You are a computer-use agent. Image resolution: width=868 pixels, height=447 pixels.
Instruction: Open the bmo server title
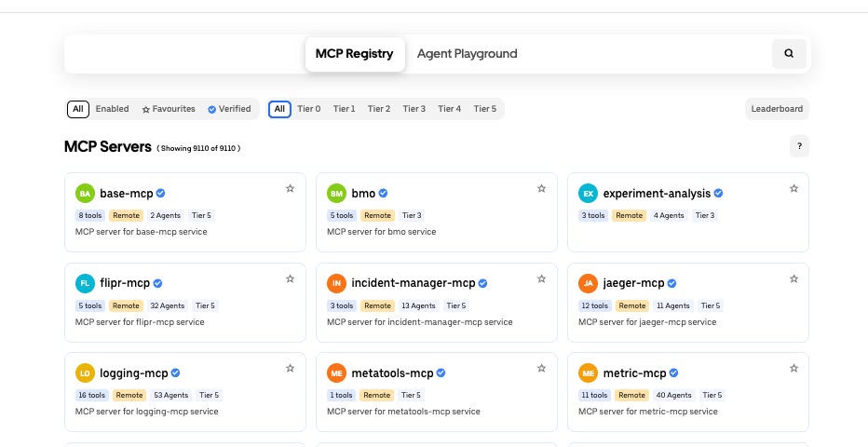click(x=364, y=194)
